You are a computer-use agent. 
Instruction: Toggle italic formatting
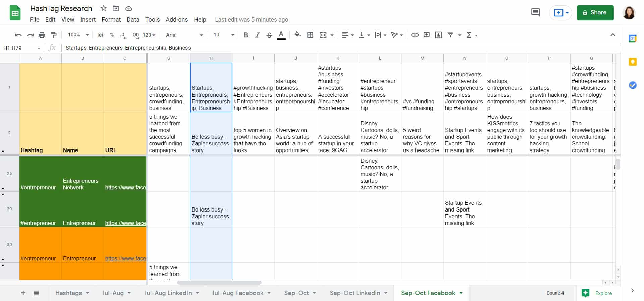pos(257,35)
